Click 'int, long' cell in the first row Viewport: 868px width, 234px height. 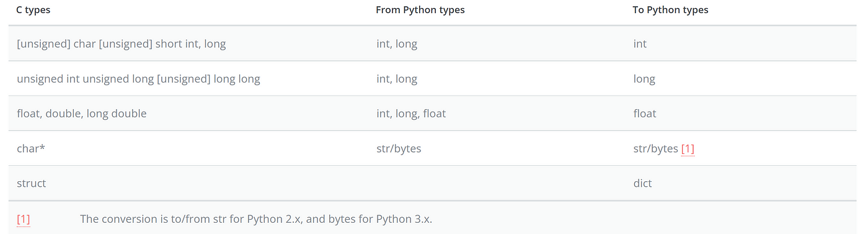pyautogui.click(x=397, y=44)
